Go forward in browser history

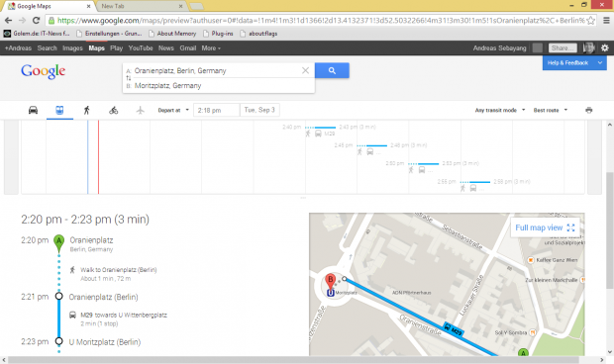23,21
